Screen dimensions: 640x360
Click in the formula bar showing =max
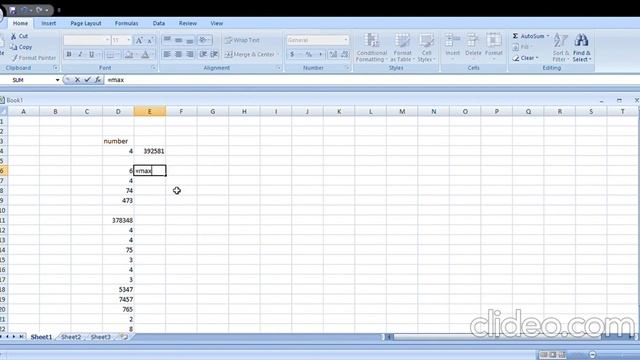point(371,80)
